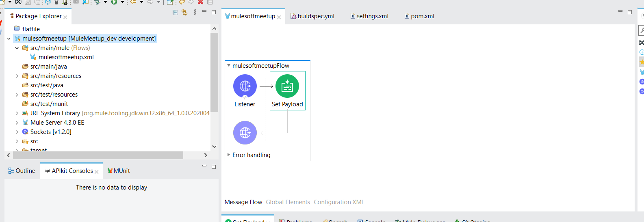The width and height of the screenshot is (644, 222).
Task: Expand the JRE System Library node
Action: (17, 113)
